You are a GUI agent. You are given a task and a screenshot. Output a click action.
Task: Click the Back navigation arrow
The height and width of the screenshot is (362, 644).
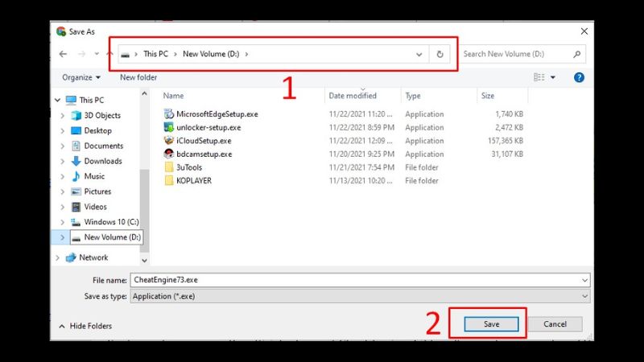64,54
